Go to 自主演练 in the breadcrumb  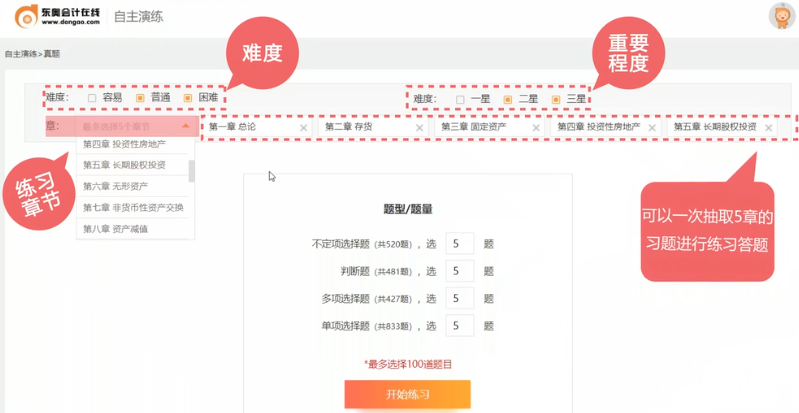click(x=19, y=54)
